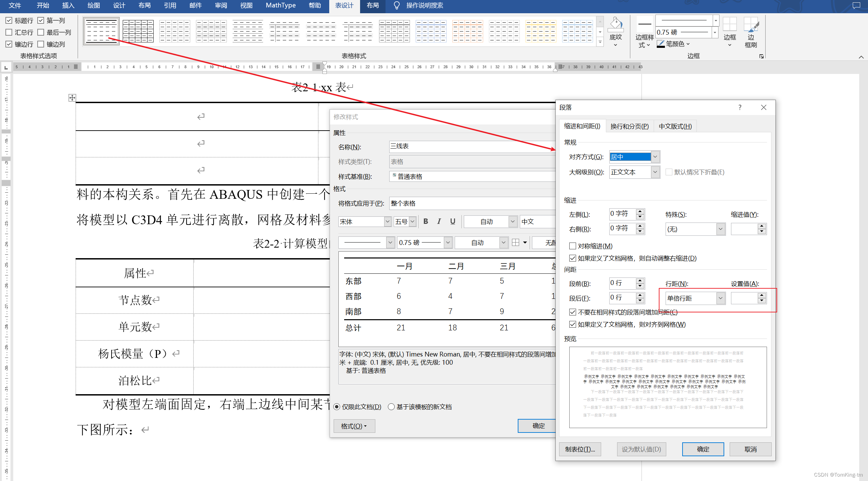Click the Shading (底纹) paint bucket icon

(x=615, y=24)
